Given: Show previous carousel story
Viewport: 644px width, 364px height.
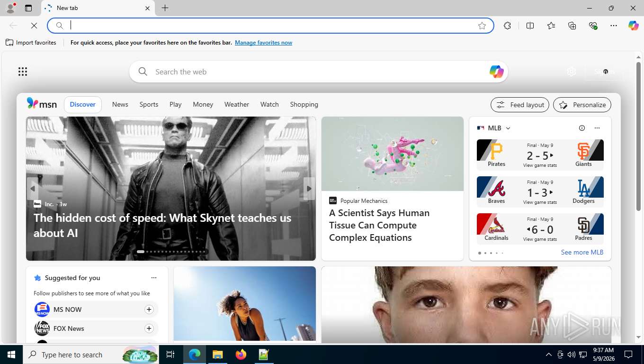Looking at the screenshot, I should click(32, 189).
